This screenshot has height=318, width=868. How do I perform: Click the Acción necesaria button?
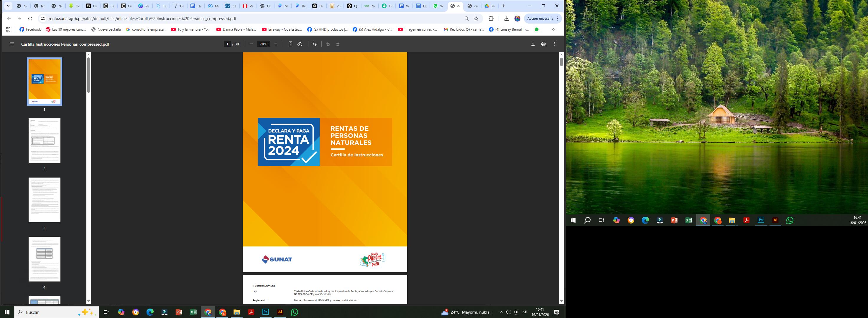coord(540,19)
